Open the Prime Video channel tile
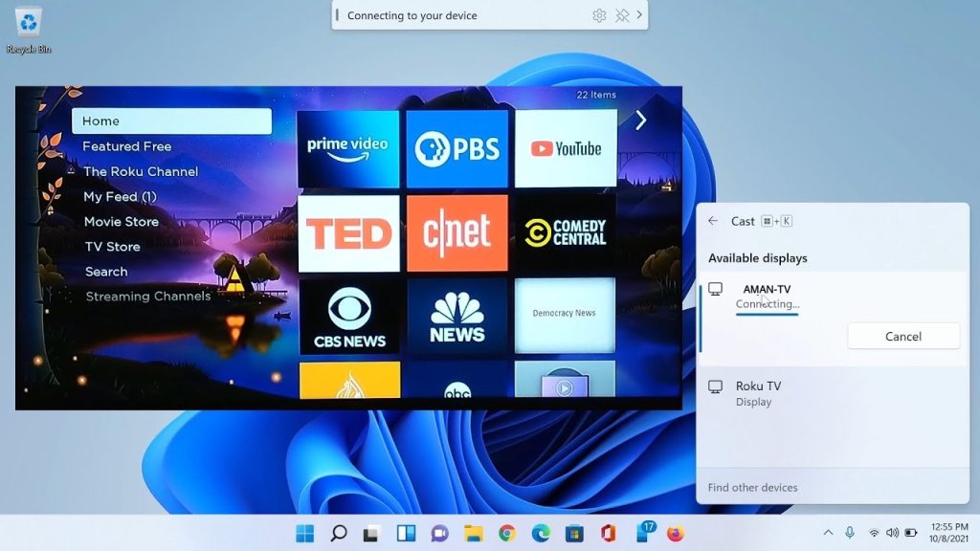980x551 pixels. (348, 150)
